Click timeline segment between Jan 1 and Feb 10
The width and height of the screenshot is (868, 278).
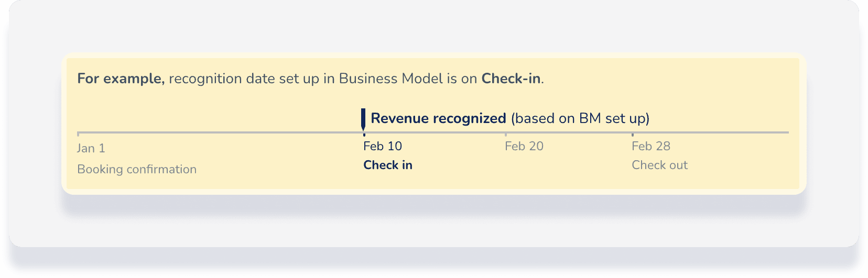click(221, 132)
